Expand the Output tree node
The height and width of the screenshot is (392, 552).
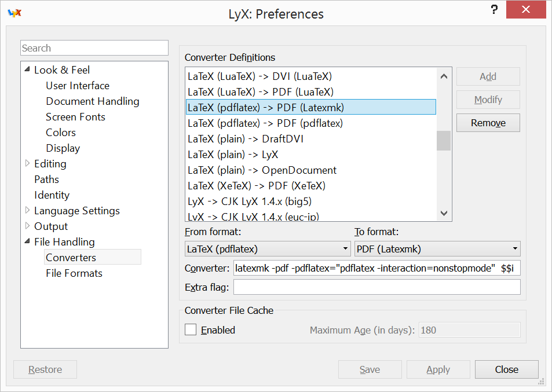pos(27,226)
